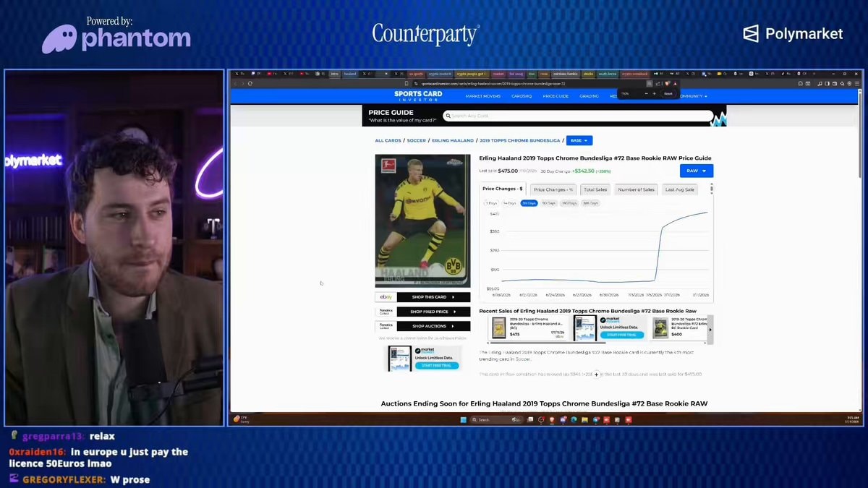
Task: Click the Sports Card Investor logo
Action: pyautogui.click(x=418, y=95)
